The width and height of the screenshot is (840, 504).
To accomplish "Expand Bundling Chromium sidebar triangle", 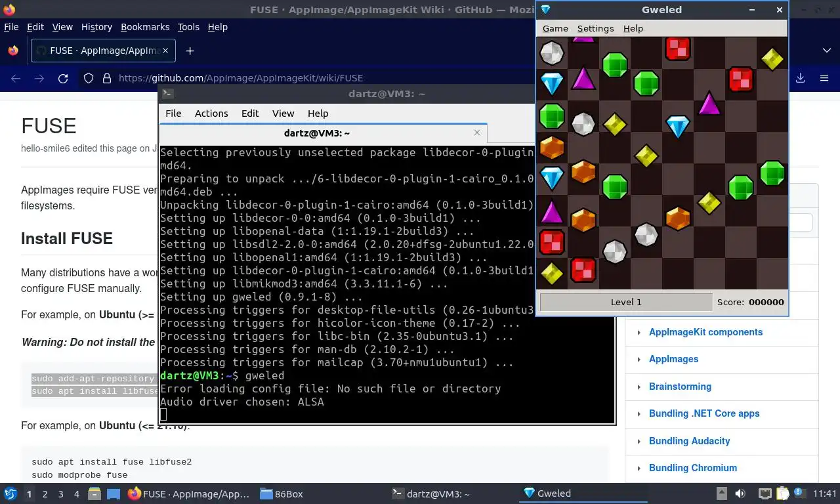I will pos(639,468).
